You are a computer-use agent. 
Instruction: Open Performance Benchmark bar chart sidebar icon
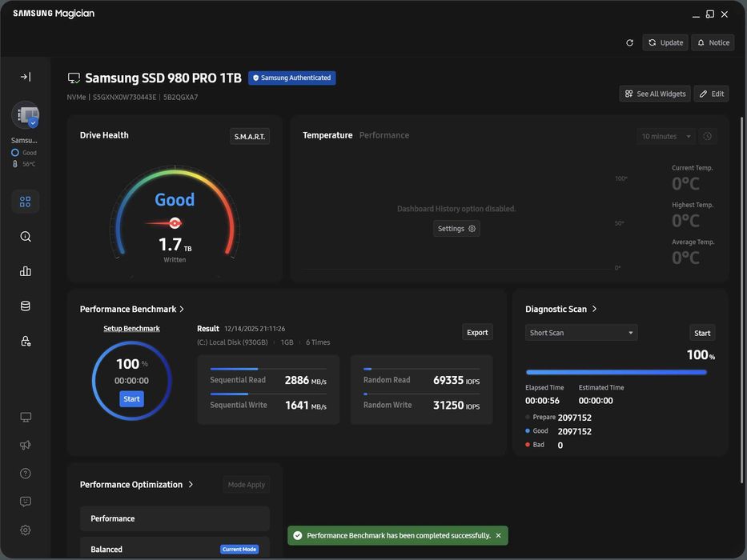26,271
